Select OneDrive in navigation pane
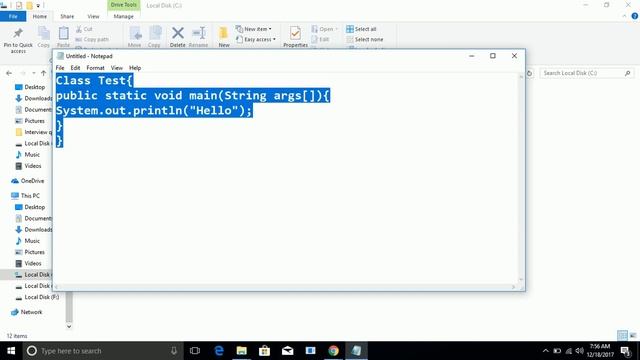This screenshot has width=640, height=360. click(28, 181)
